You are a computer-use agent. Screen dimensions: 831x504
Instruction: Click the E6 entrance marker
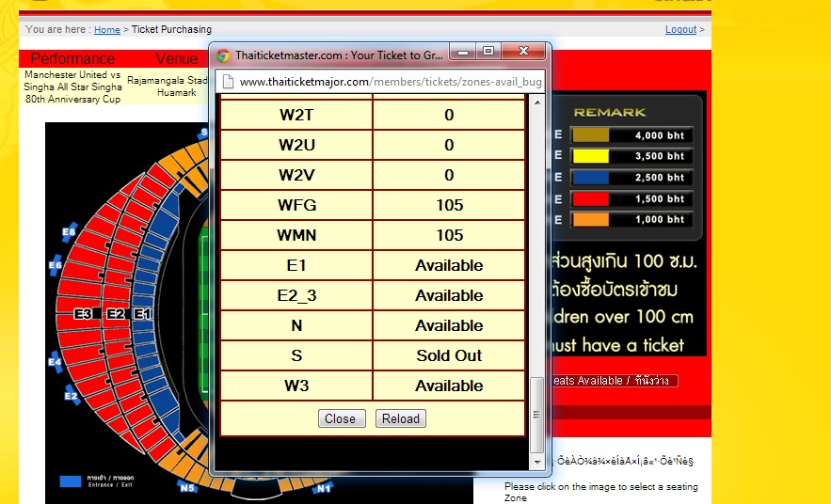[x=56, y=265]
